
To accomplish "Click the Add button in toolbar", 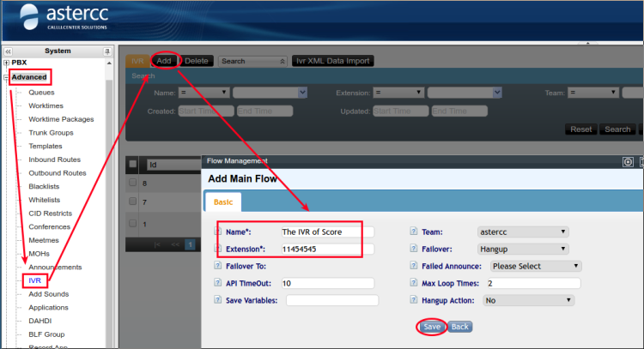I will pos(164,61).
